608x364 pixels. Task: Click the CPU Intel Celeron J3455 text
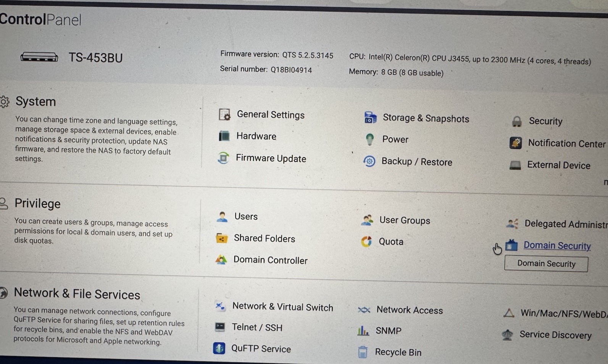point(470,59)
